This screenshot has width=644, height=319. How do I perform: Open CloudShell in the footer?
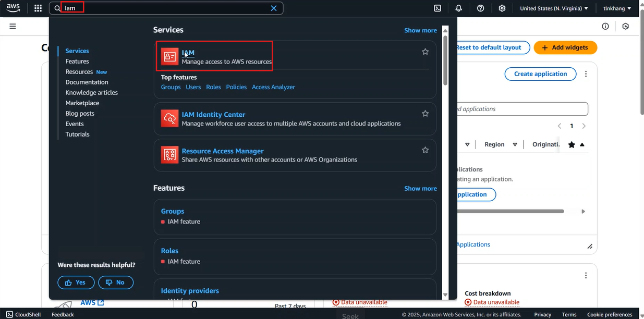point(23,314)
